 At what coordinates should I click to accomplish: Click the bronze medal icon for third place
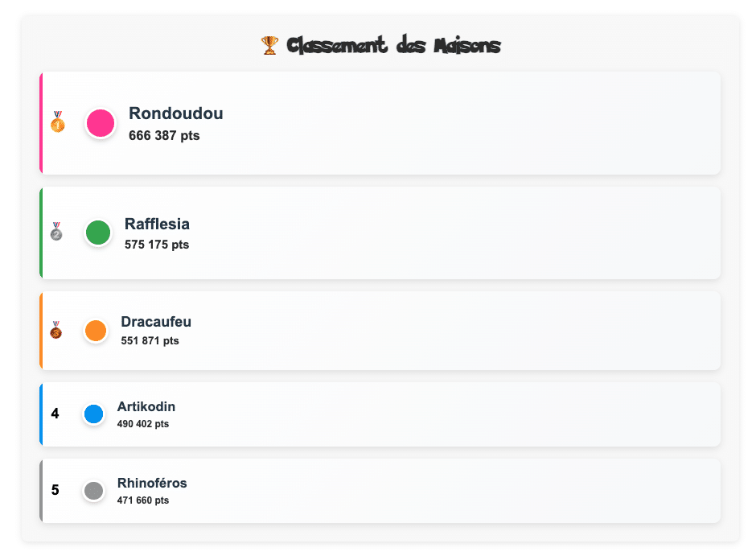coord(56,330)
